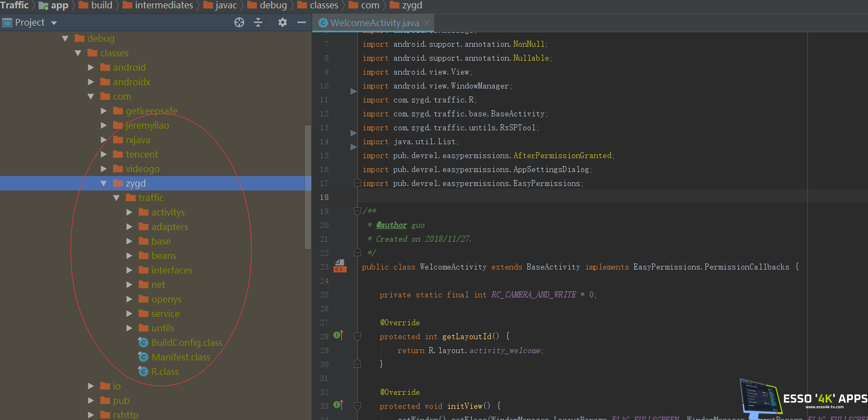The image size is (868, 420).
Task: Click the locate/scroll-from-source target icon
Action: coord(239,22)
